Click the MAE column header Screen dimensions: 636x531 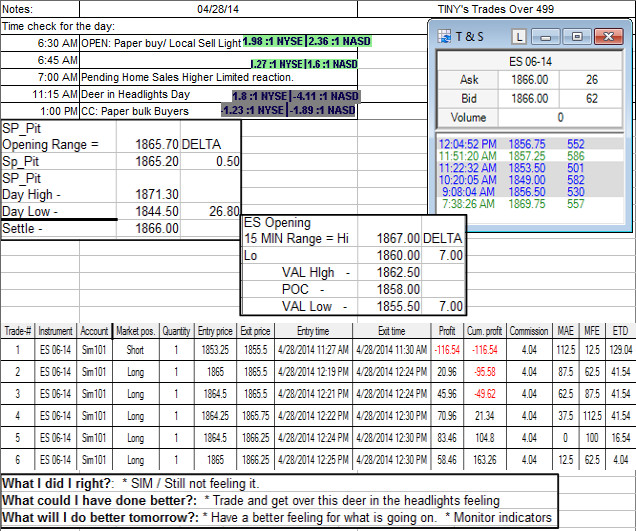(565, 331)
